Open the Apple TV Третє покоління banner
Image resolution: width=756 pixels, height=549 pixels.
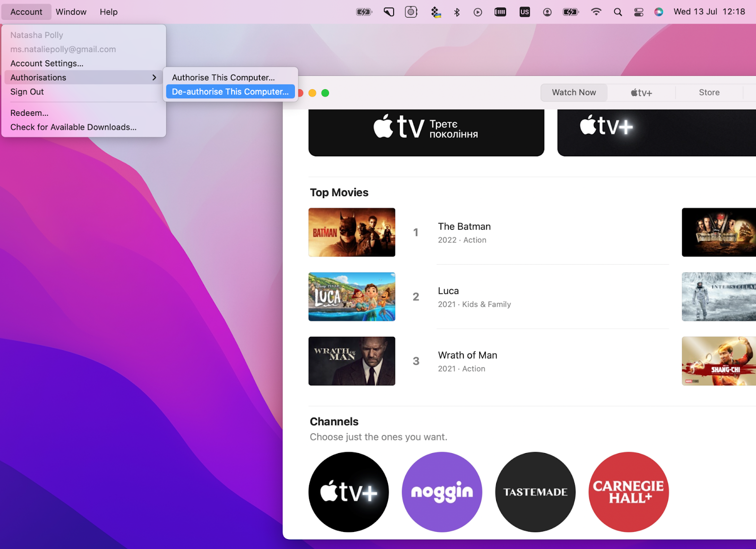(x=426, y=132)
